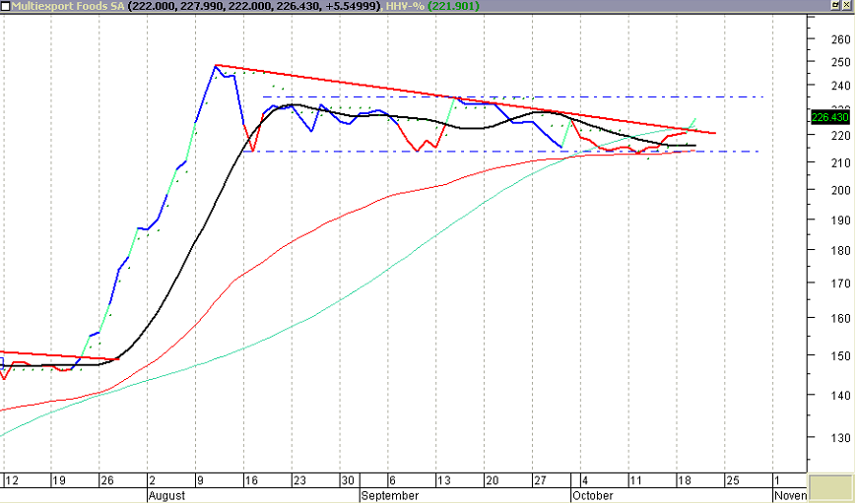Click the date label 16 on time axis
856x504 pixels.
251,481
